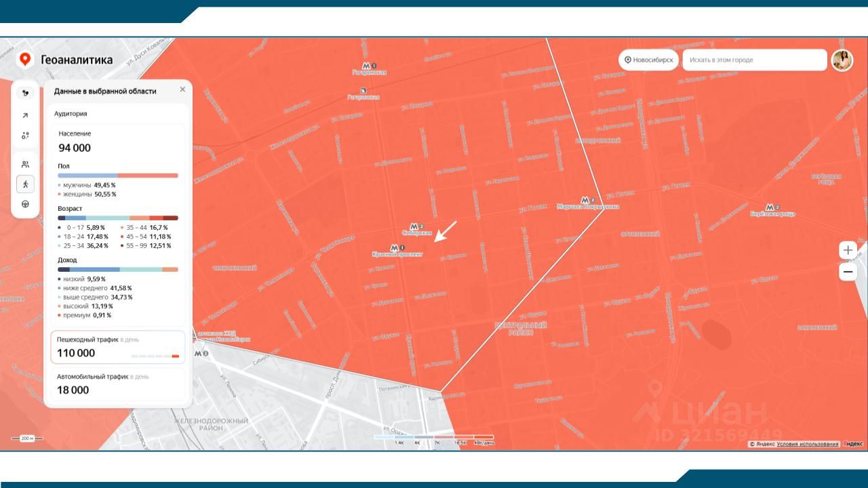The height and width of the screenshot is (488, 868).
Task: Click the '25 – 34 36,24 %' age entry
Action: [x=83, y=245]
